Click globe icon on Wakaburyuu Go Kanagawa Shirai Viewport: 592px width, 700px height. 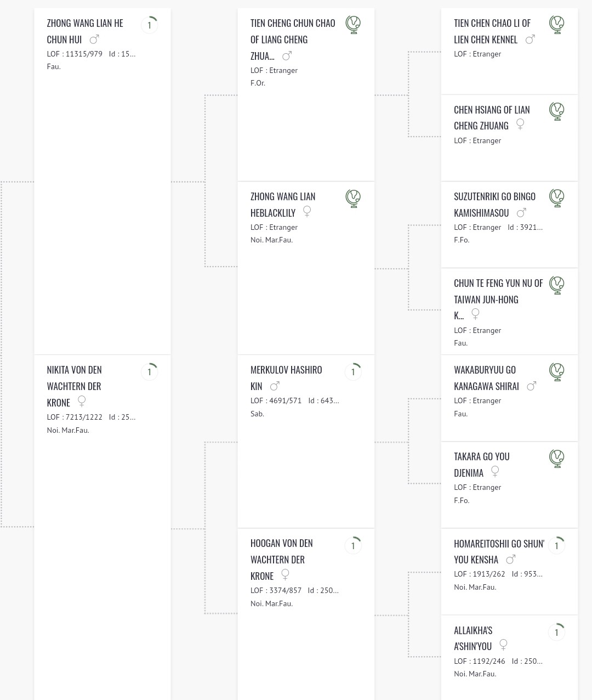tap(557, 371)
